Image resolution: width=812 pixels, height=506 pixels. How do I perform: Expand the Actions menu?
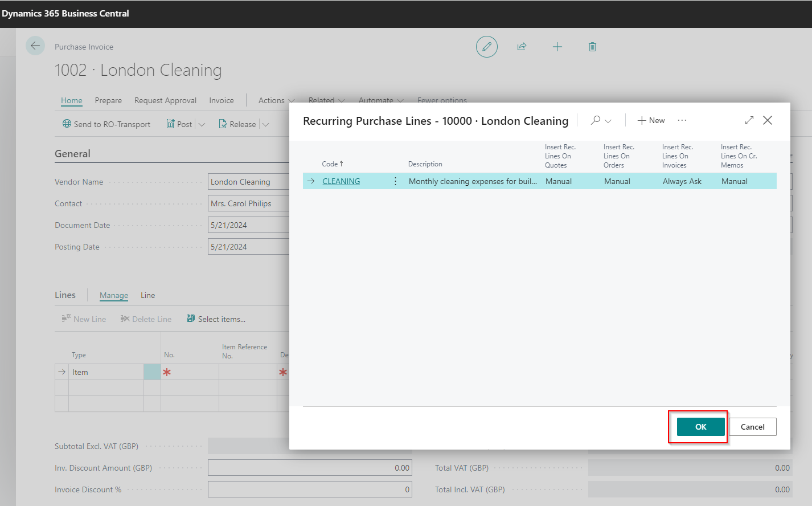[276, 100]
